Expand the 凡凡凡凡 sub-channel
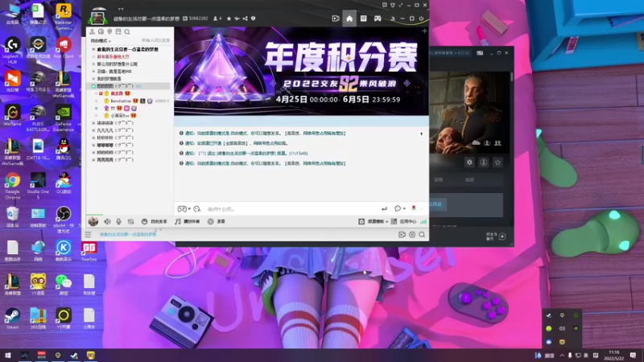 pyautogui.click(x=93, y=130)
